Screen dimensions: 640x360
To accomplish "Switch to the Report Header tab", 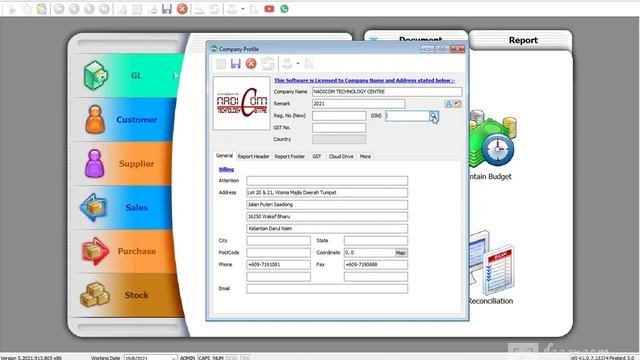I will coord(253,156).
